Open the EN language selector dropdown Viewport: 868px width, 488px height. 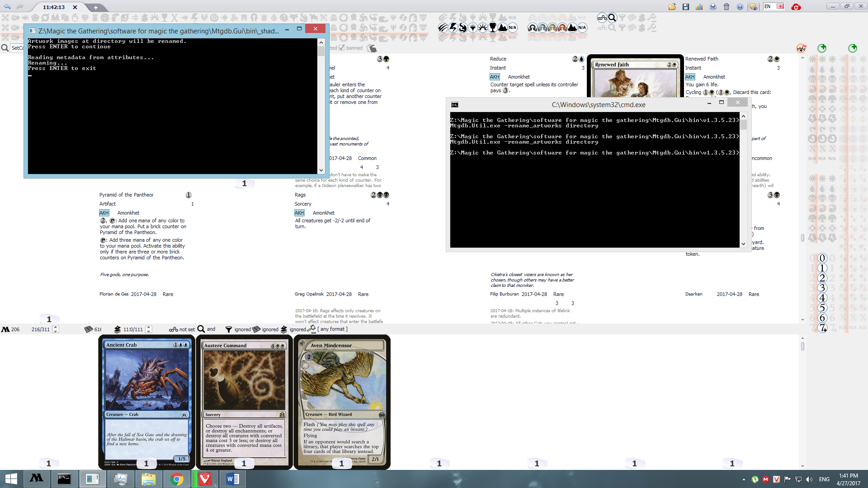pyautogui.click(x=774, y=6)
